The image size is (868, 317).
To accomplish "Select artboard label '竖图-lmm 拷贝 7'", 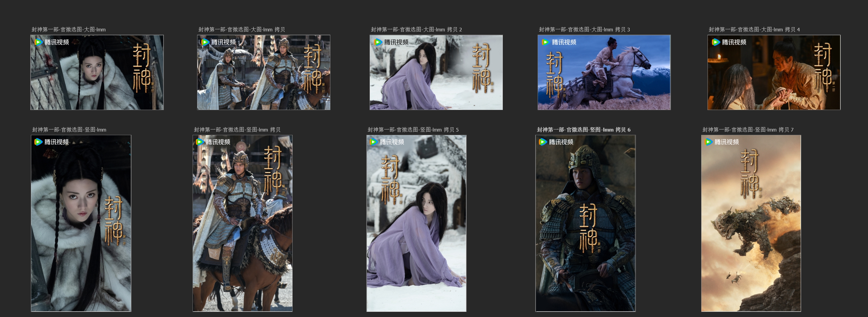I will 748,129.
